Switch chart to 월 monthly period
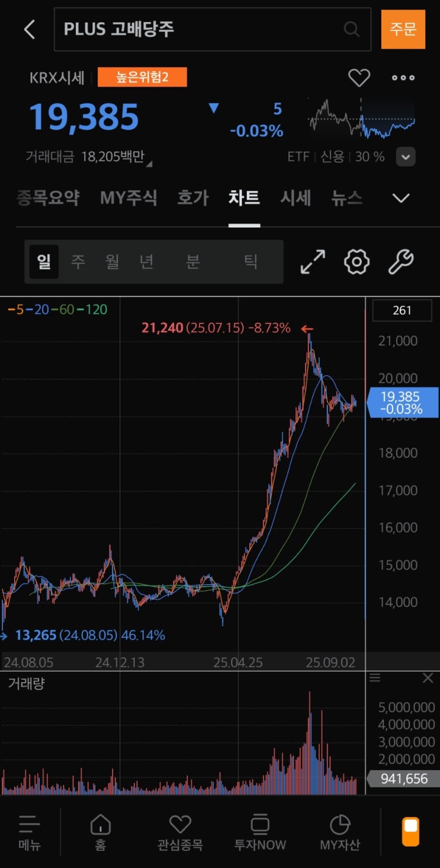The width and height of the screenshot is (440, 868). tap(113, 261)
